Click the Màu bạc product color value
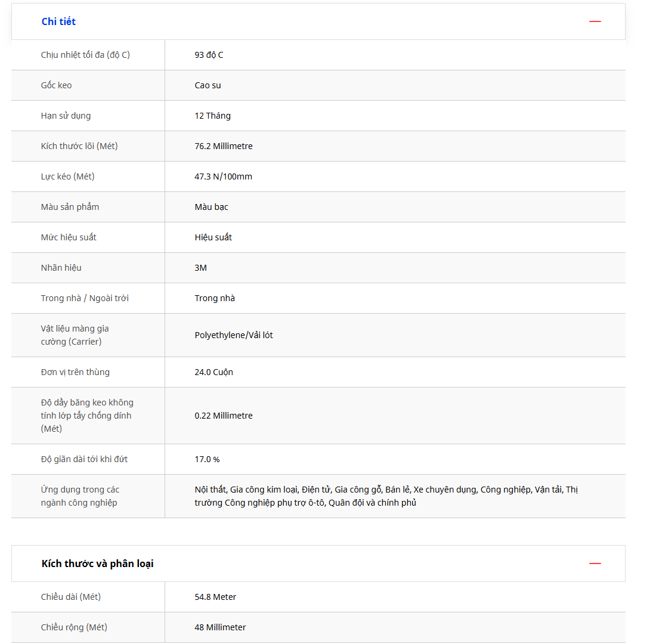 (x=211, y=207)
